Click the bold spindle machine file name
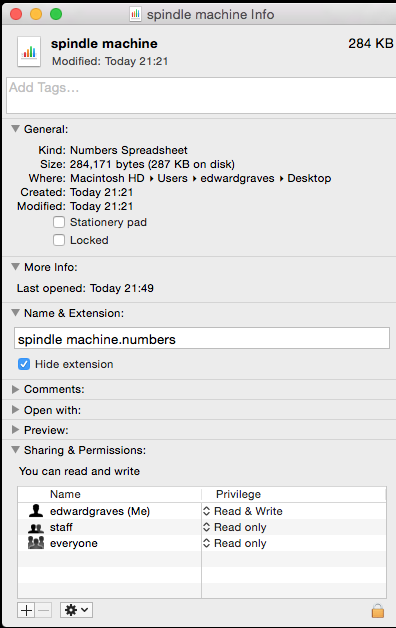Viewport: 396px width, 628px height. 104,43
